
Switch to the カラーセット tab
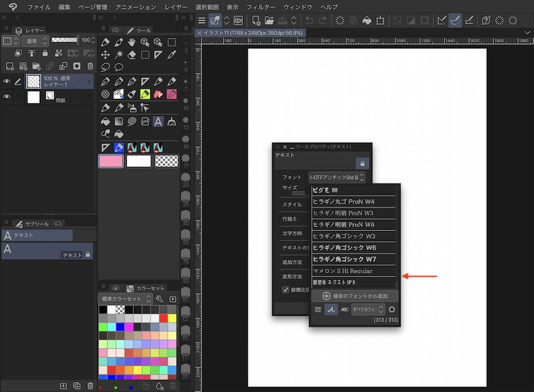coord(145,288)
